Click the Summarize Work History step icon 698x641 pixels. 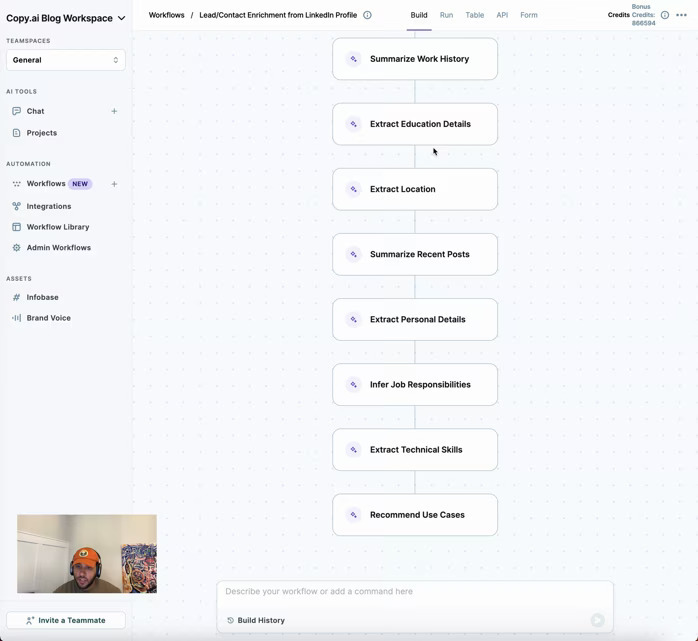(354, 59)
